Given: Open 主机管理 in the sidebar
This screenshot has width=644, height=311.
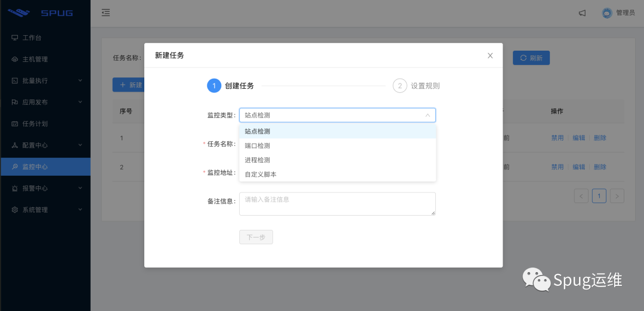Looking at the screenshot, I should (45, 60).
